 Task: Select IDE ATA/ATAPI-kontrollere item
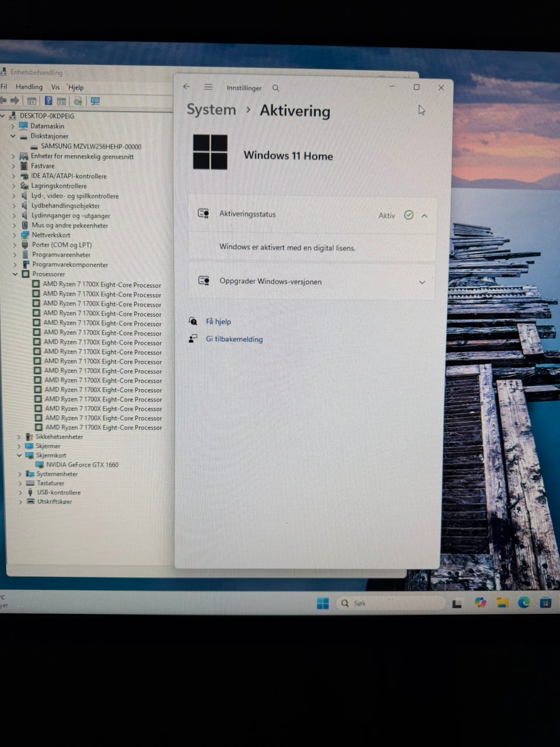point(69,176)
